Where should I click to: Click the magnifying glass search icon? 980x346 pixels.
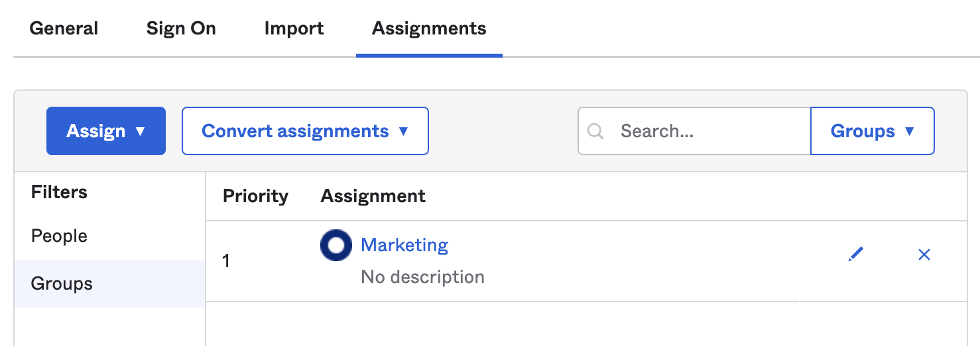click(595, 131)
